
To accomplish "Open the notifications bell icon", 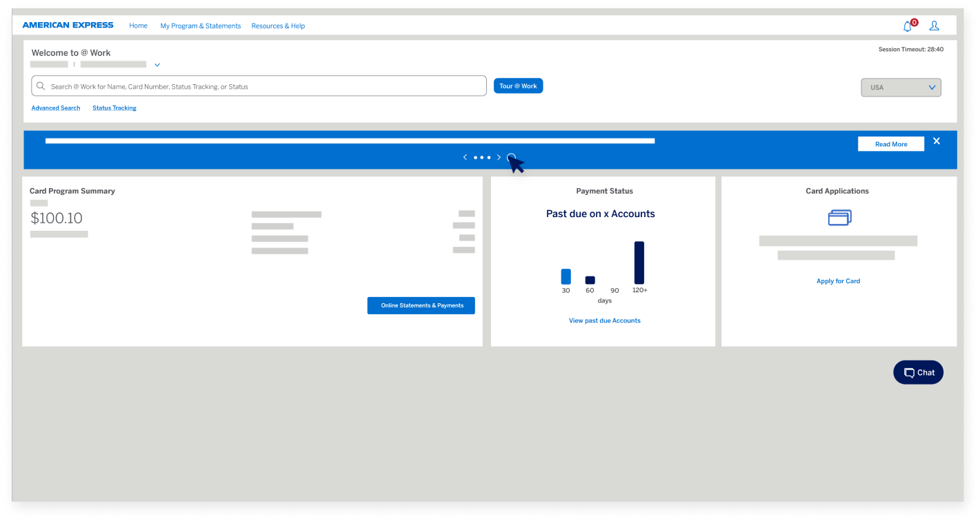I will pyautogui.click(x=908, y=26).
